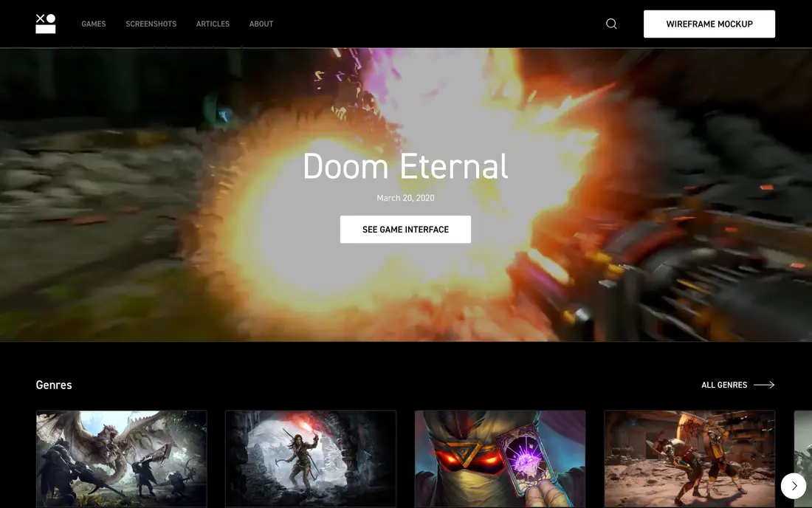Screen dimensions: 812x508
Task: Click the site logo in the header
Action: (x=46, y=24)
